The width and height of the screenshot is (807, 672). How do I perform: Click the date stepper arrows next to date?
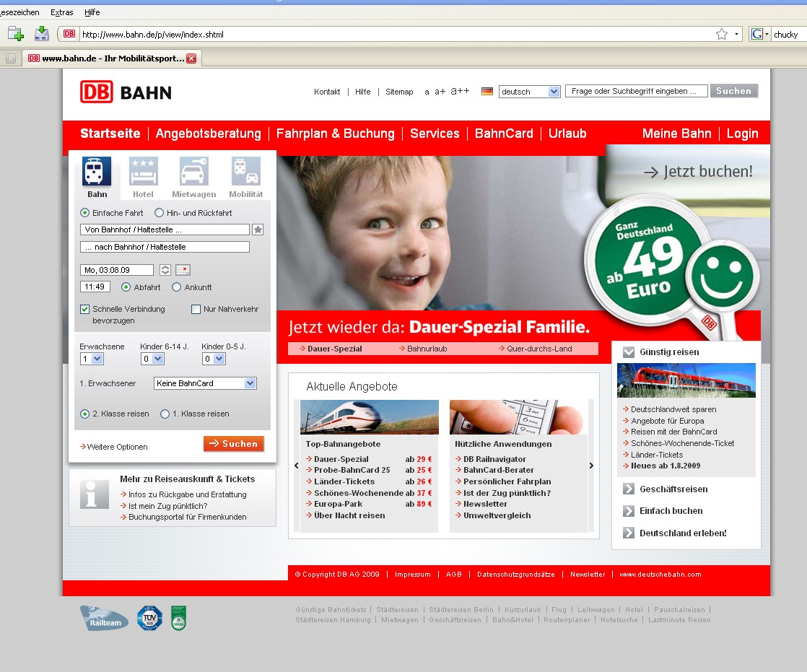coord(165,270)
